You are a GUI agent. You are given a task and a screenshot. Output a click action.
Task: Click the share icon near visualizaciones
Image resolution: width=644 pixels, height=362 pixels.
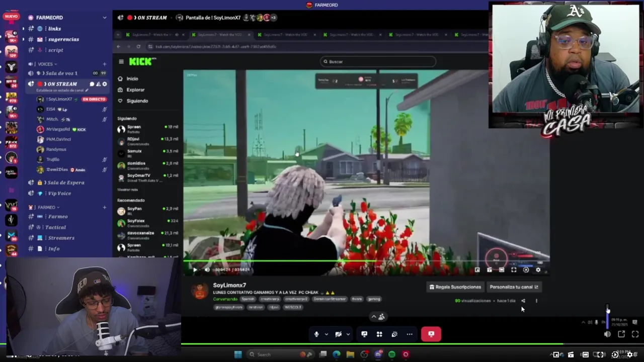[x=523, y=301]
